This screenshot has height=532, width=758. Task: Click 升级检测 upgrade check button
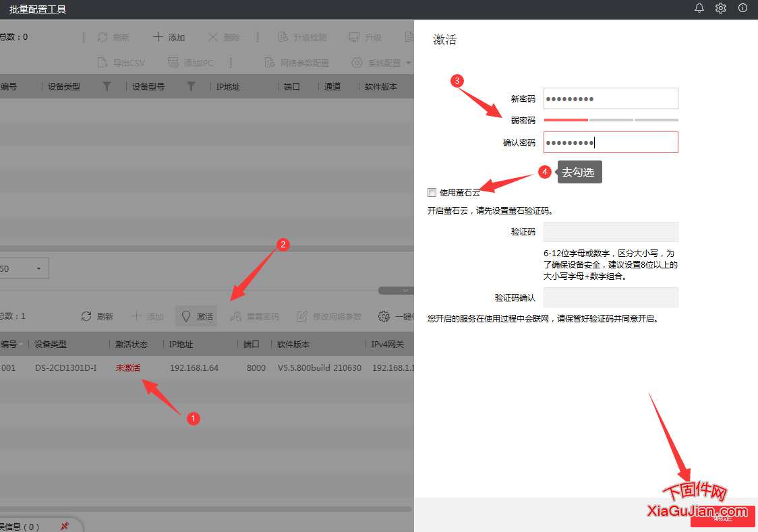point(302,37)
